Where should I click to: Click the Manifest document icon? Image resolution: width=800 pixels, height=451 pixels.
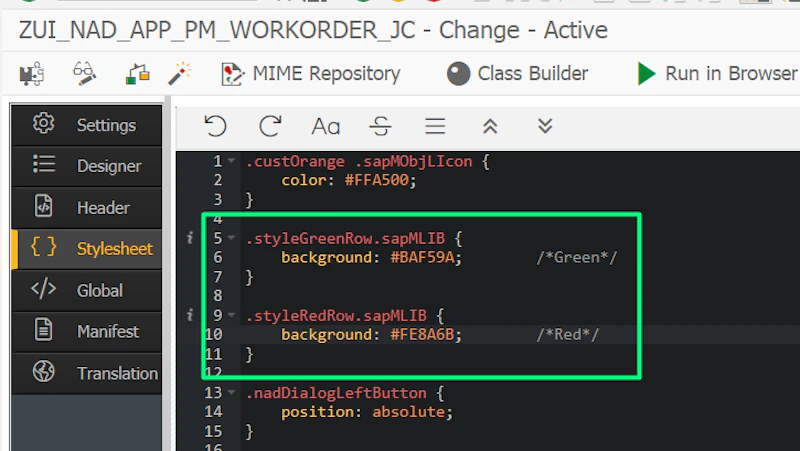(x=43, y=330)
